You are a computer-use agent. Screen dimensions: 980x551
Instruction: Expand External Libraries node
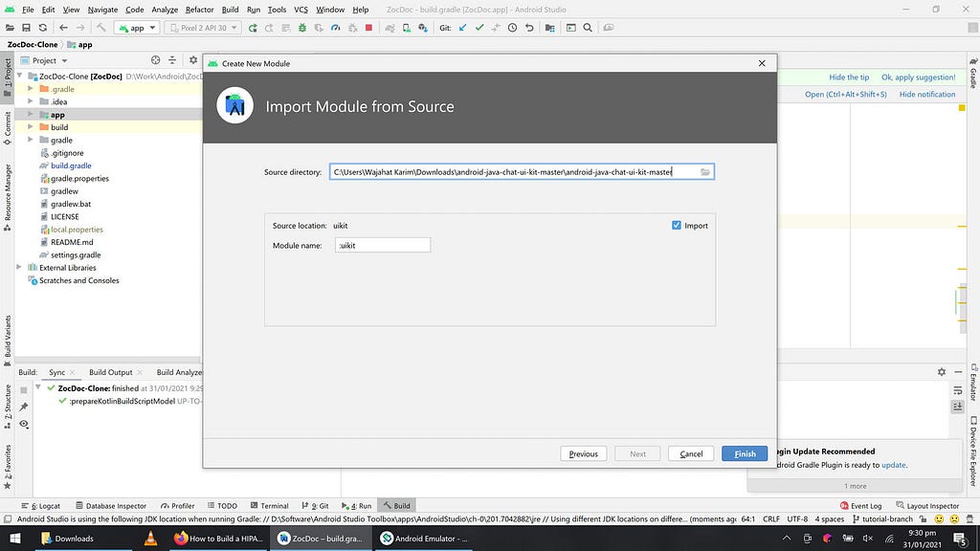pos(19,268)
